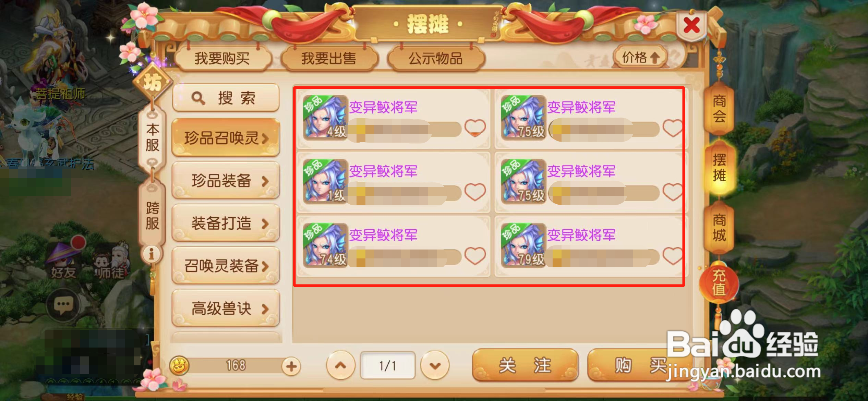Screen dimensions: 868x401
Task: Expand the 高级兽诀 category
Action: point(226,308)
